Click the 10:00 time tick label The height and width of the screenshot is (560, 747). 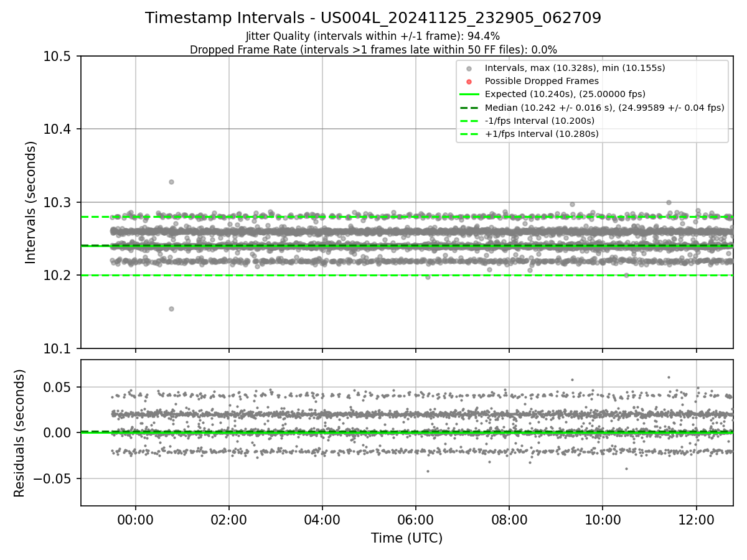pos(603,520)
